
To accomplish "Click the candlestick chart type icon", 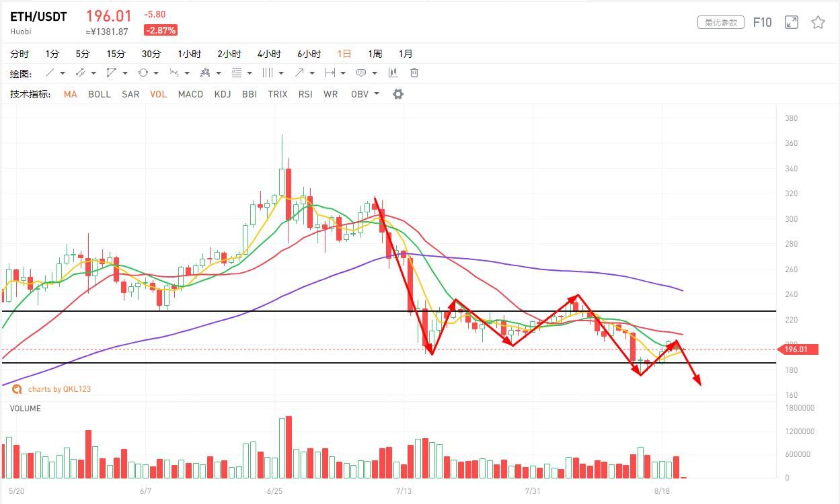I will pos(393,73).
